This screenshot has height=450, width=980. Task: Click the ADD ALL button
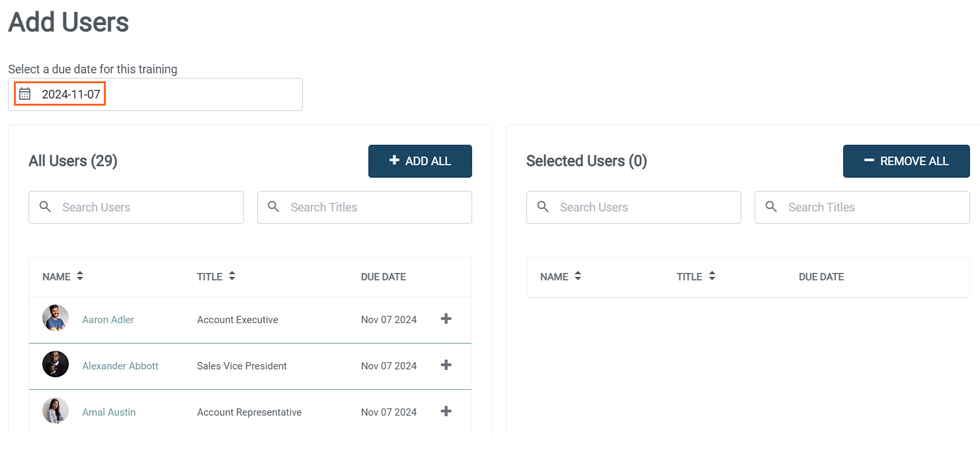click(x=420, y=161)
